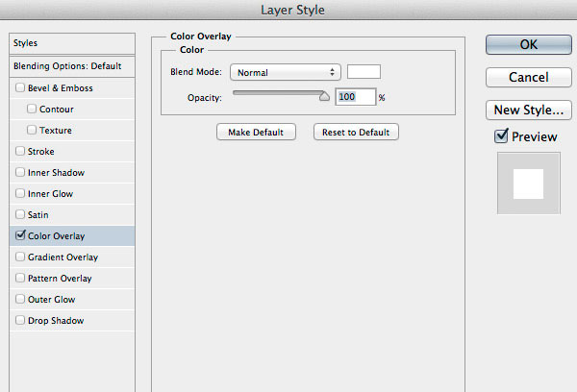Screen dimensions: 577x392
Task: Select the Pattern Overlay row label
Action: click(x=60, y=279)
